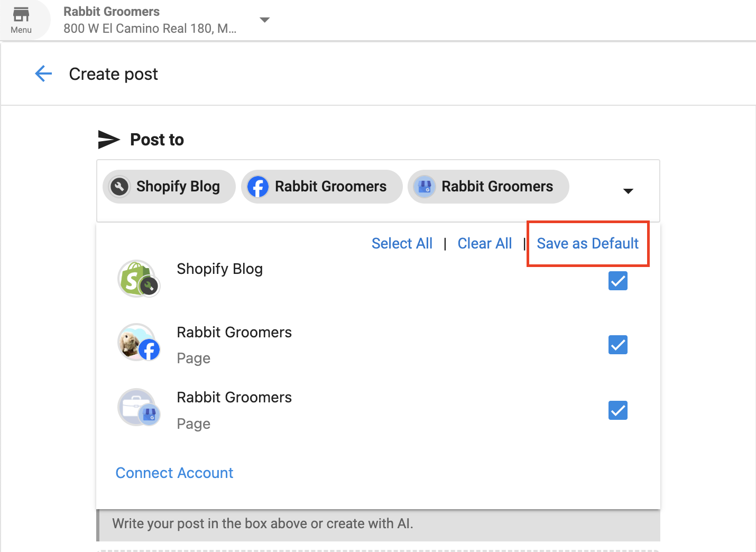Uncheck the Shopify Blog checkbox
The image size is (756, 552).
(617, 281)
